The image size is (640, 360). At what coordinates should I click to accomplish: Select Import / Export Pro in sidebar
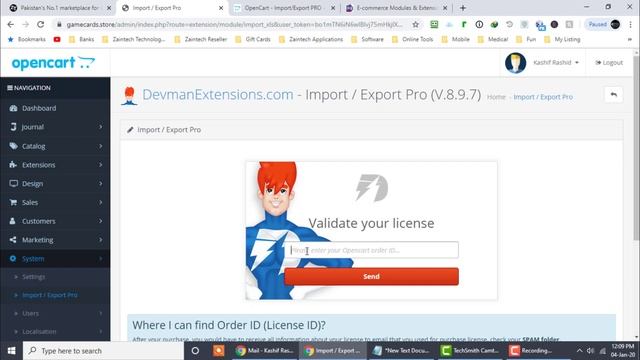[50, 295]
